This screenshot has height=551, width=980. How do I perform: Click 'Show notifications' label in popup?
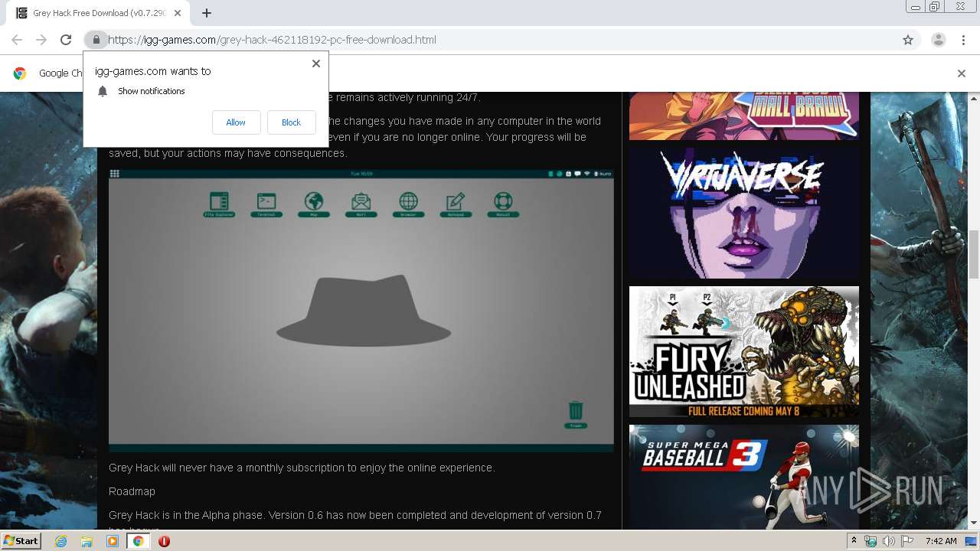[x=152, y=91]
